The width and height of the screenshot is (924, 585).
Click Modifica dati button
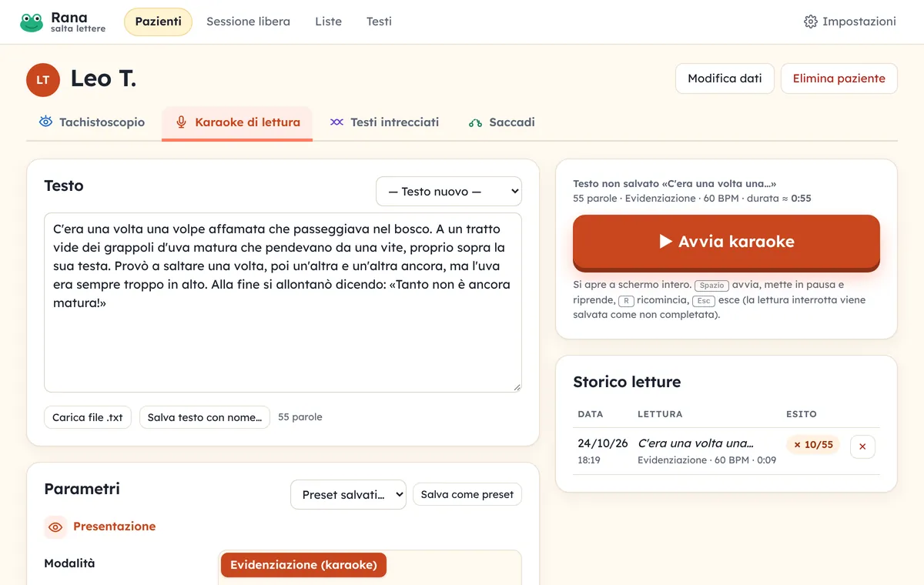pos(725,79)
